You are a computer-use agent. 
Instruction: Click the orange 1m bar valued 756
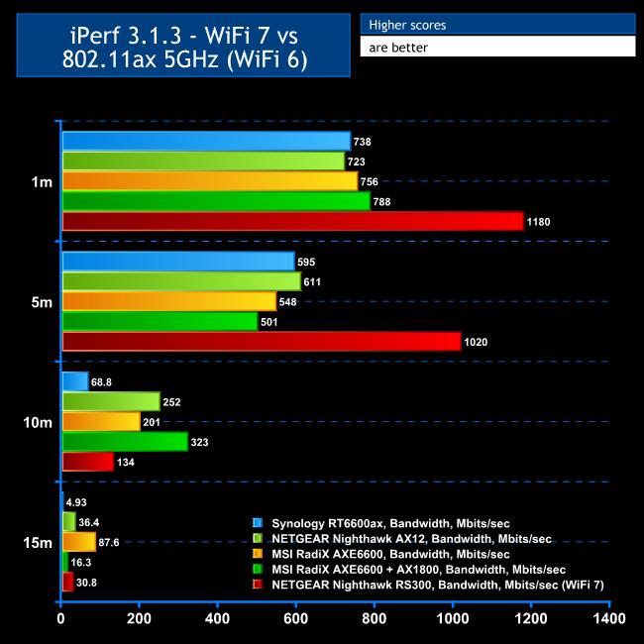pos(210,181)
